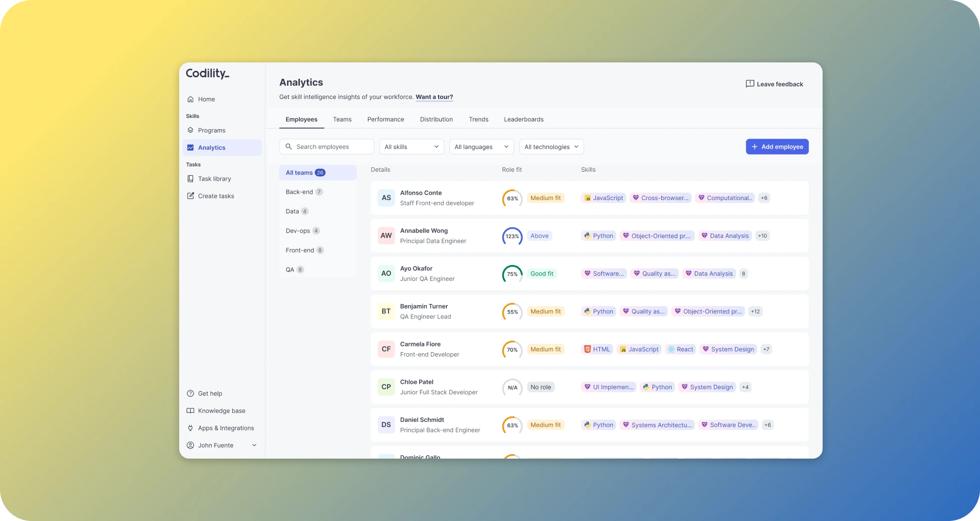980x521 pixels.
Task: Switch to the Performance tab
Action: tap(386, 119)
